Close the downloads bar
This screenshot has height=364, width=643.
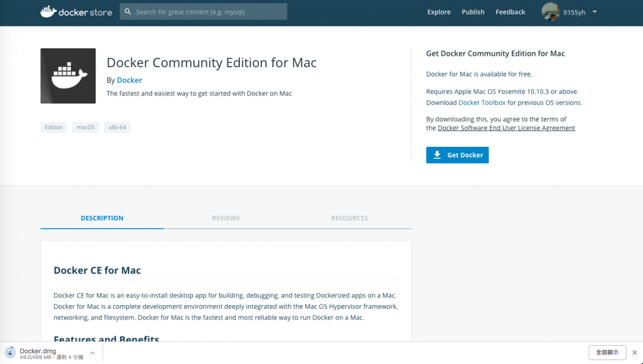click(x=635, y=353)
